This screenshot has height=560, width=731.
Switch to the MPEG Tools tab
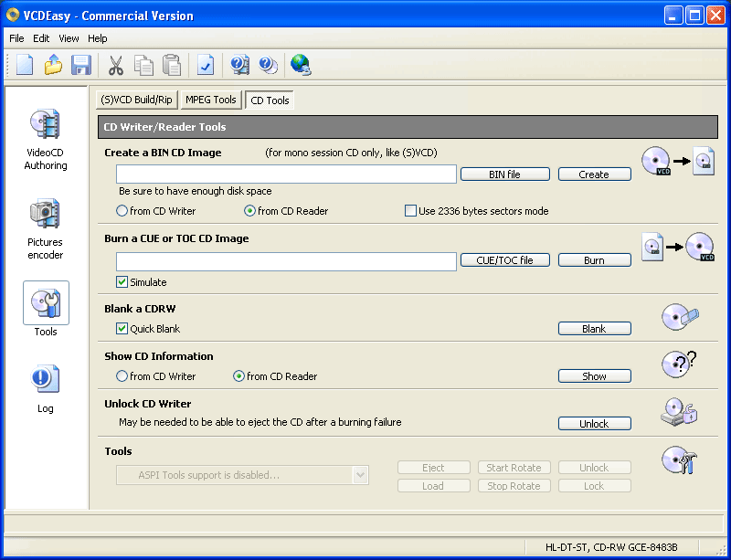[211, 100]
